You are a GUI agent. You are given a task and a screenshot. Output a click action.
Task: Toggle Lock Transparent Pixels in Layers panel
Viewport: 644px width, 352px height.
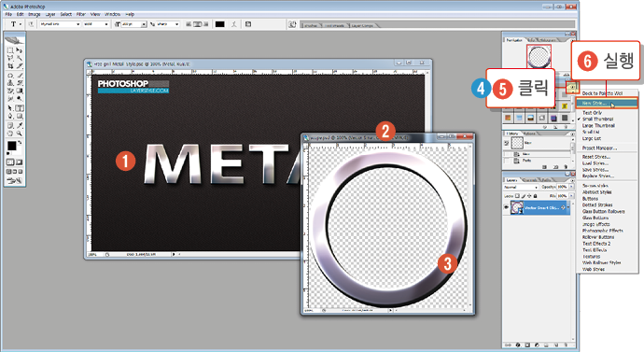click(518, 196)
